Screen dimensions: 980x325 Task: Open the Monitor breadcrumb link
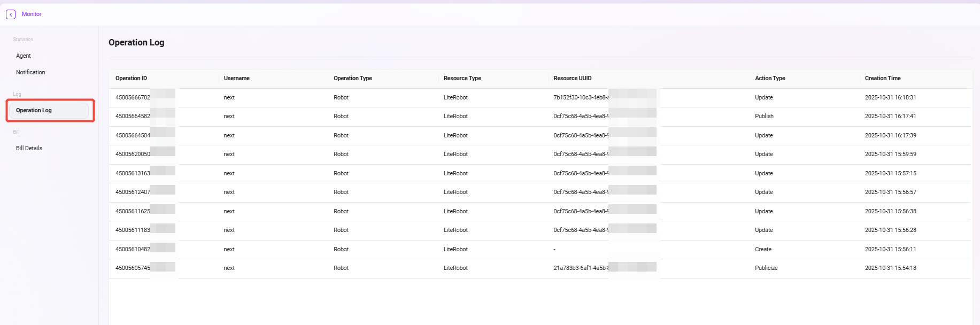pyautogui.click(x=32, y=14)
